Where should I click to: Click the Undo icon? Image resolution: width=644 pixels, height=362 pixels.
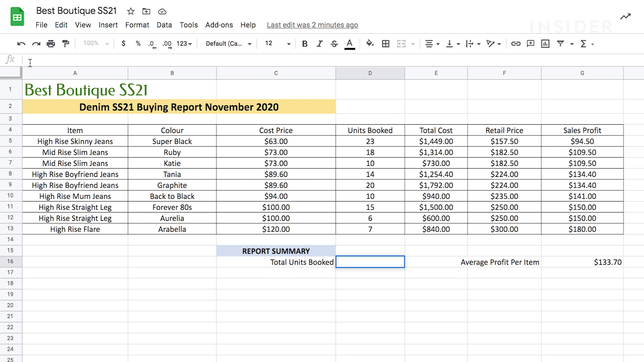21,44
